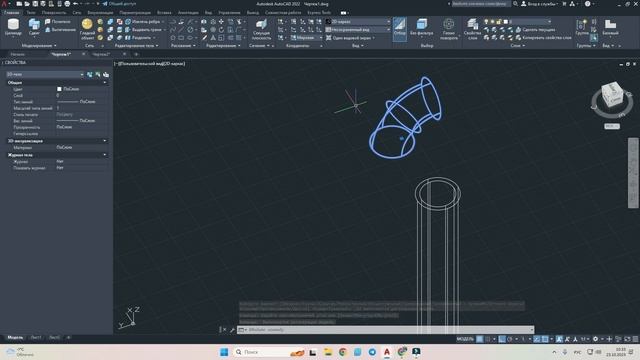Collapse the 3D-визуализация section expander

(105, 141)
